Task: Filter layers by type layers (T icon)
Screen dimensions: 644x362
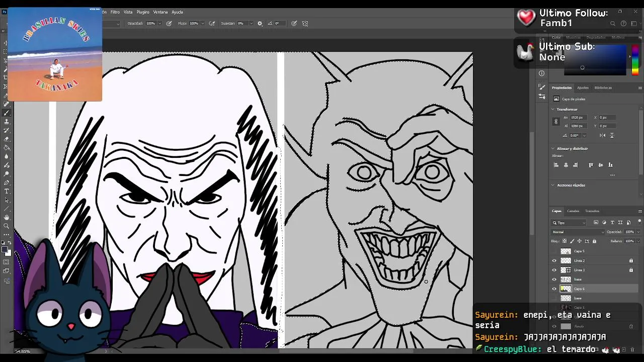Action: tap(612, 222)
